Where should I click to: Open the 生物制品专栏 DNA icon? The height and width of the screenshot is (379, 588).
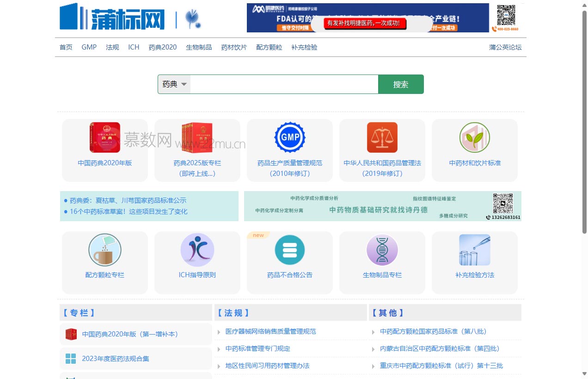[382, 249]
